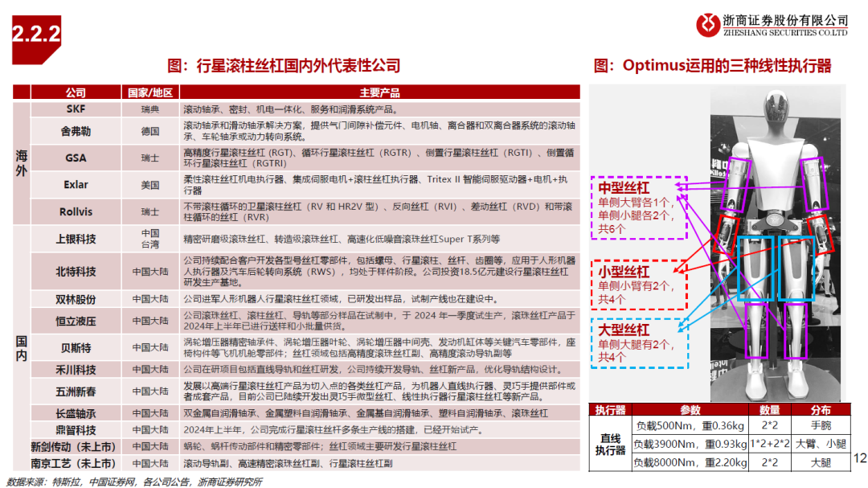Image resolution: width=868 pixels, height=488 pixels.
Task: Click the 北特科技 description mentioning 18.5亿元
Action: click(379, 272)
